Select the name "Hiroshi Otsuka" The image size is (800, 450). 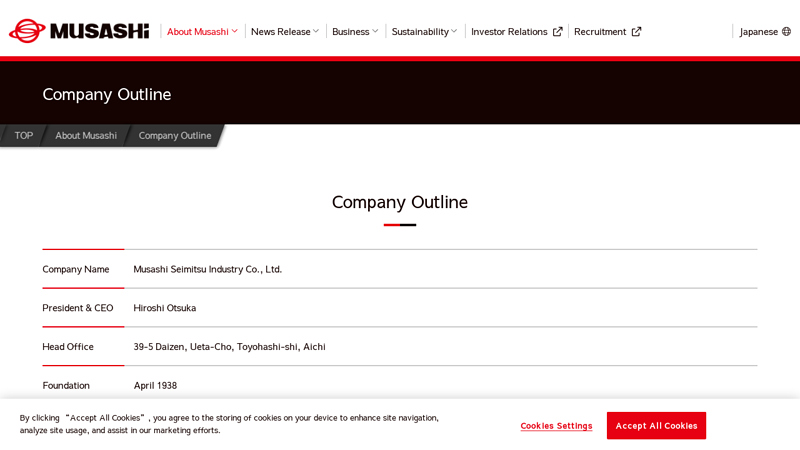pos(165,308)
